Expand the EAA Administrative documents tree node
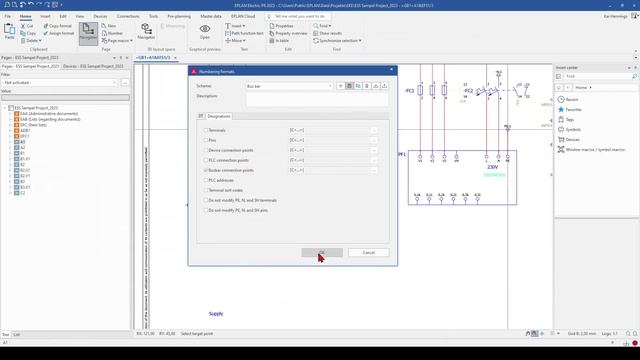The image size is (640, 360). (x=10, y=114)
